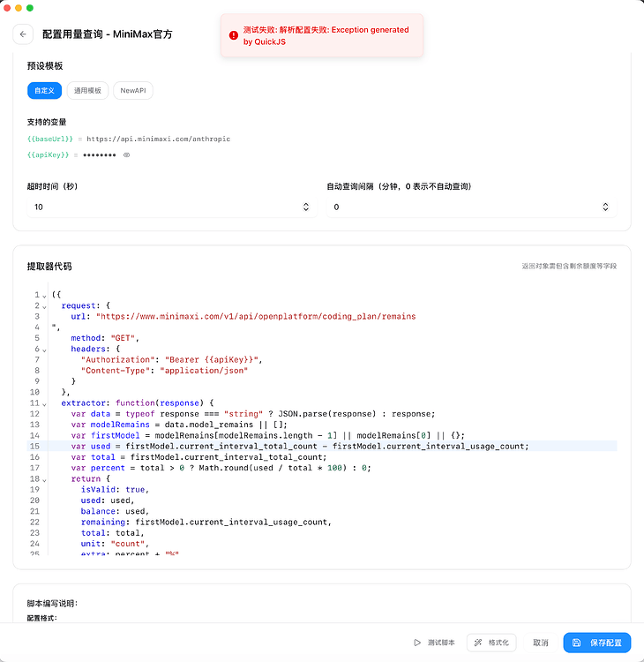Click the 提取器代码 section heading
This screenshot has height=662, width=644.
click(x=49, y=267)
